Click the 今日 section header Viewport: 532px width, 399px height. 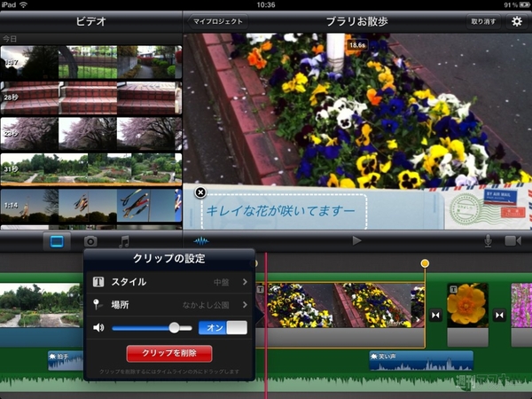coord(10,39)
